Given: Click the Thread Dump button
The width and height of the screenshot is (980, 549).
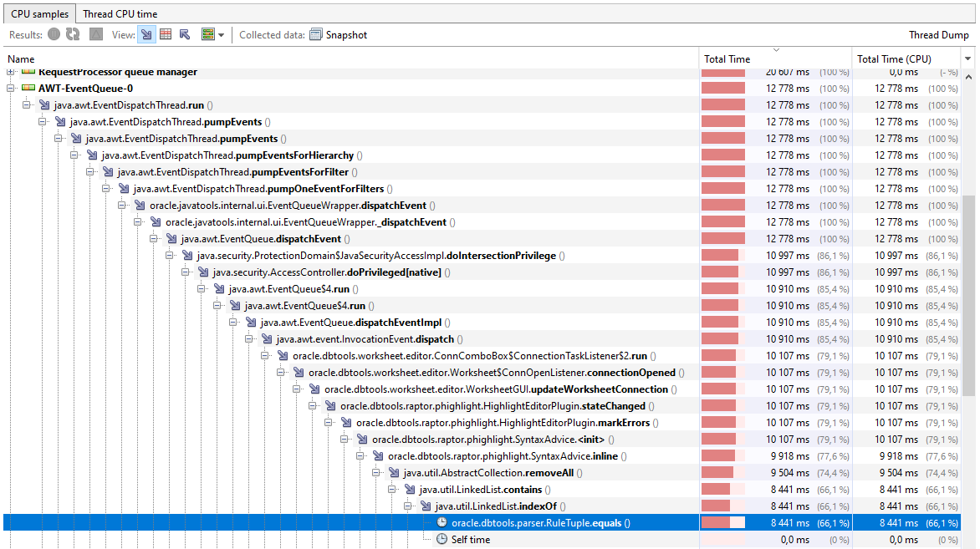Looking at the screenshot, I should 939,35.
